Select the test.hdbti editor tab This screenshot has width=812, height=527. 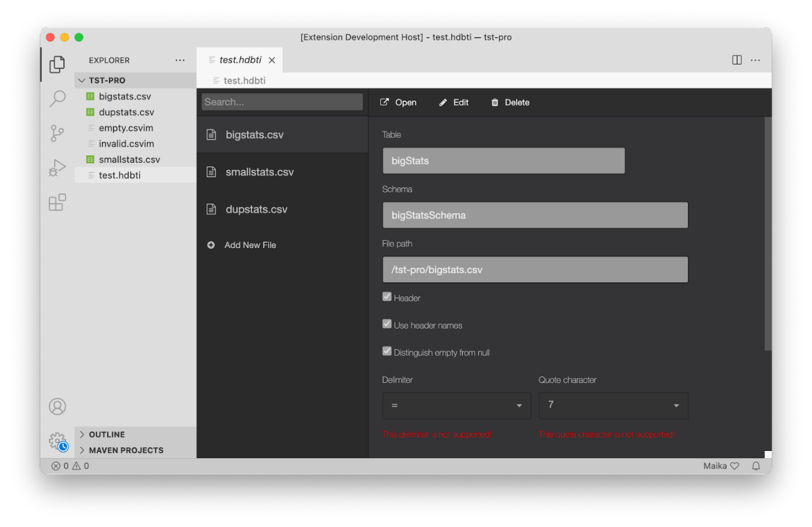pos(240,60)
